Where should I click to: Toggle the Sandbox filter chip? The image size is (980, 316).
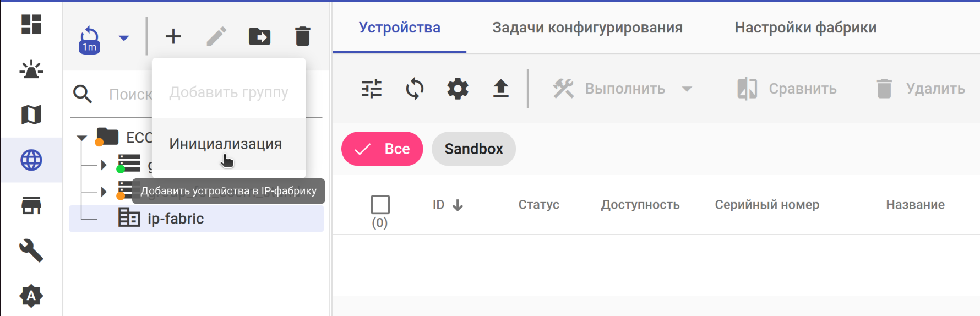coord(473,149)
